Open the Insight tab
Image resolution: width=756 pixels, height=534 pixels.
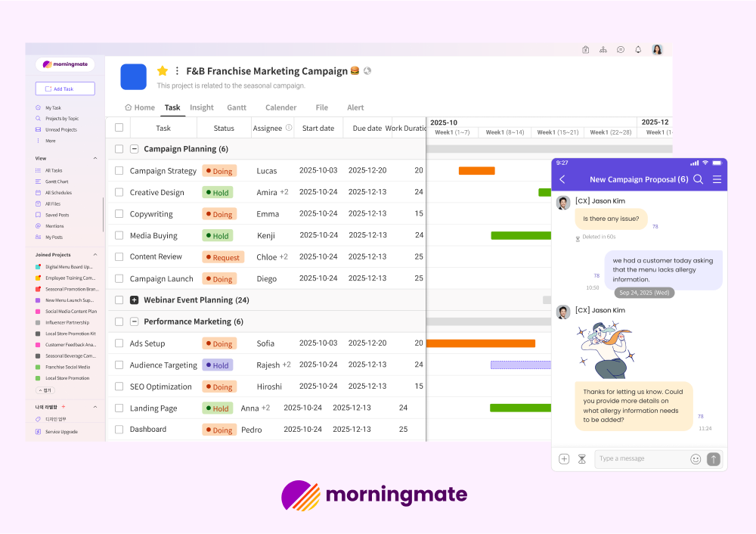coord(202,107)
